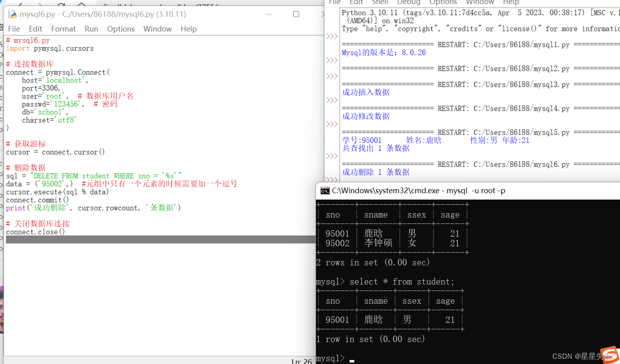Click RESTART mysql6.py line in Shell
Viewport: 620px width, 364px height.
pos(481,164)
